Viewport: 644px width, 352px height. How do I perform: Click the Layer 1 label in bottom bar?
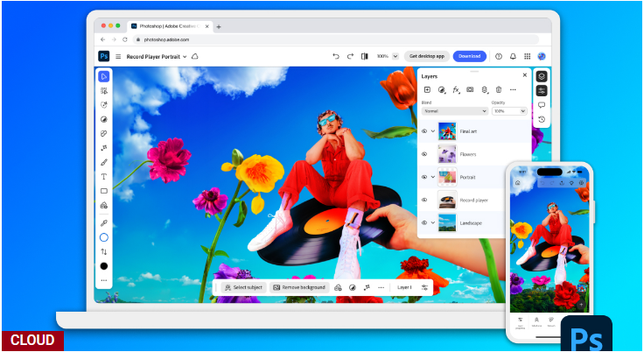(x=404, y=287)
